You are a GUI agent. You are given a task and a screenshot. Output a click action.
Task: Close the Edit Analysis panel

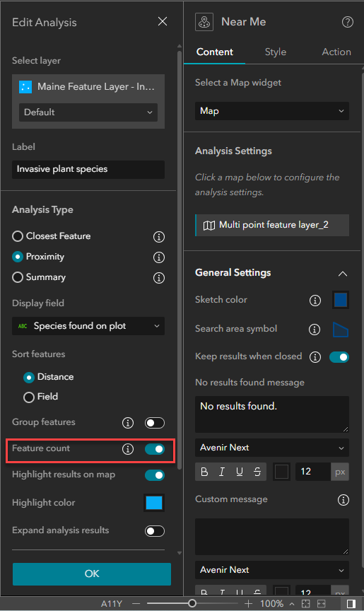(163, 21)
